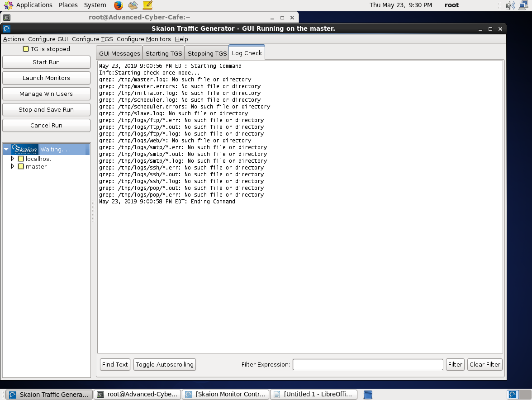Viewport: 532px width, 400px height.
Task: Click the Filter button
Action: 455,364
